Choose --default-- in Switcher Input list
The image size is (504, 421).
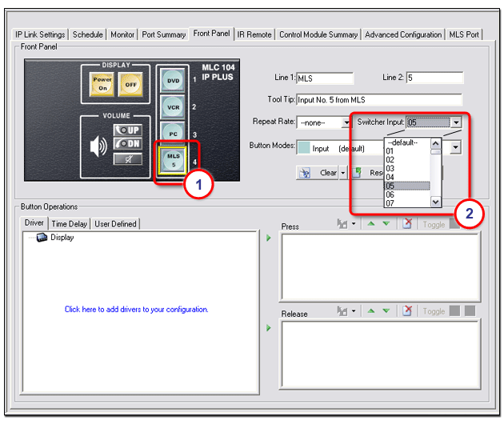407,142
